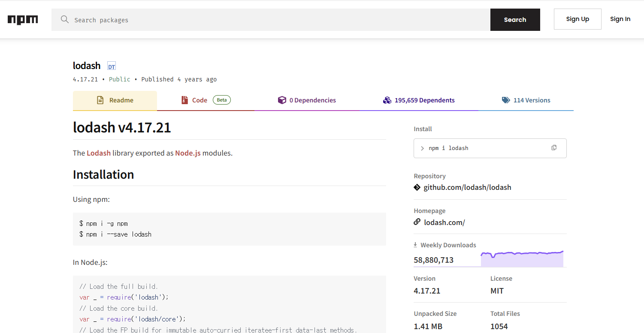Image resolution: width=644 pixels, height=333 pixels.
Task: Click the License label
Action: coord(501,279)
